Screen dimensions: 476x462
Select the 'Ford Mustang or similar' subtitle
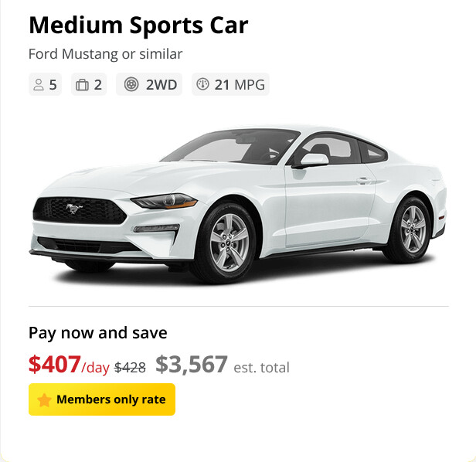(x=105, y=54)
